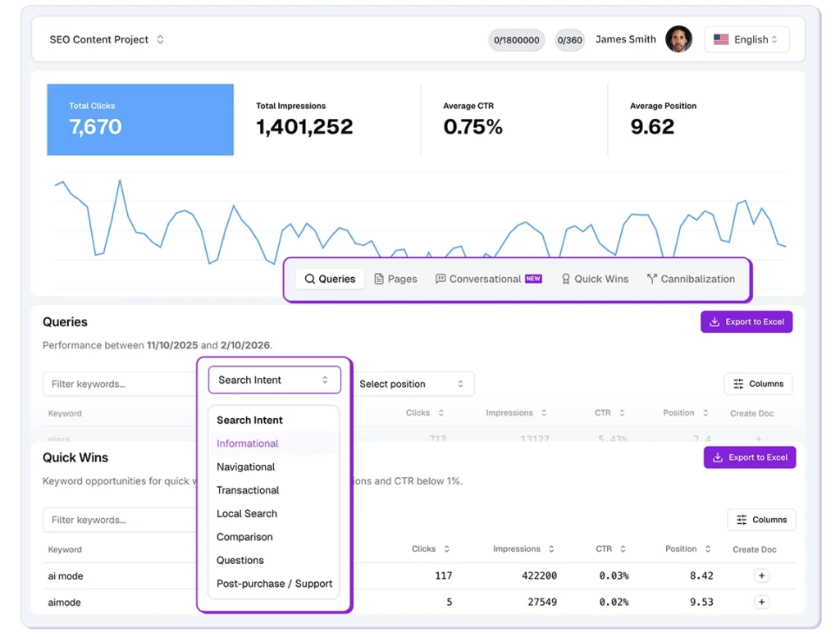
Task: Click the download icon on Quick Wins Export button
Action: pyautogui.click(x=718, y=457)
